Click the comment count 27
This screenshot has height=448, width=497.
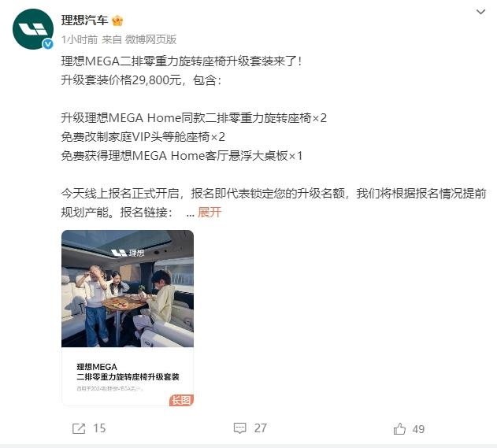tap(261, 428)
